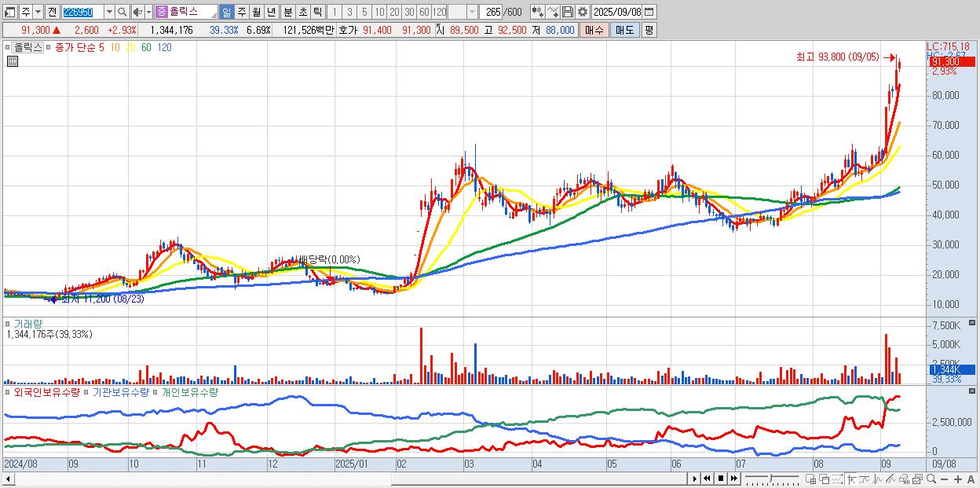The width and height of the screenshot is (980, 488).
Task: Click the bar count field showing 265
Action: [x=492, y=12]
